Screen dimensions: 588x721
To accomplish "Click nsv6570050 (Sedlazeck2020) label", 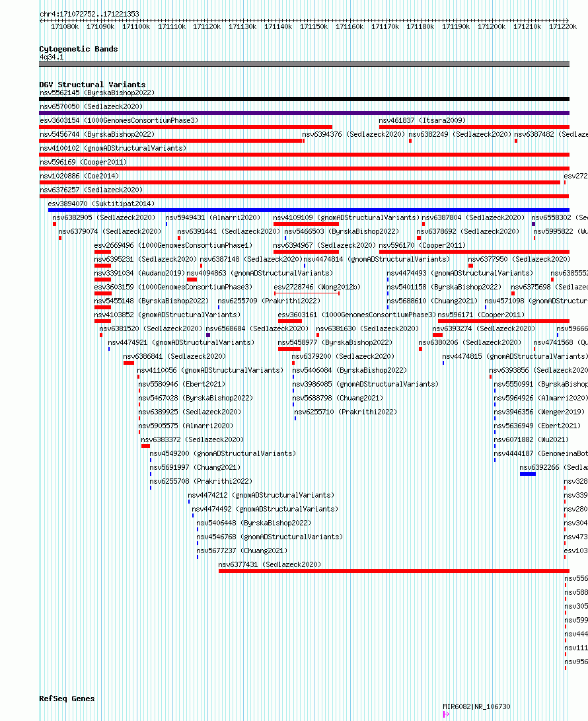I will (x=91, y=106).
